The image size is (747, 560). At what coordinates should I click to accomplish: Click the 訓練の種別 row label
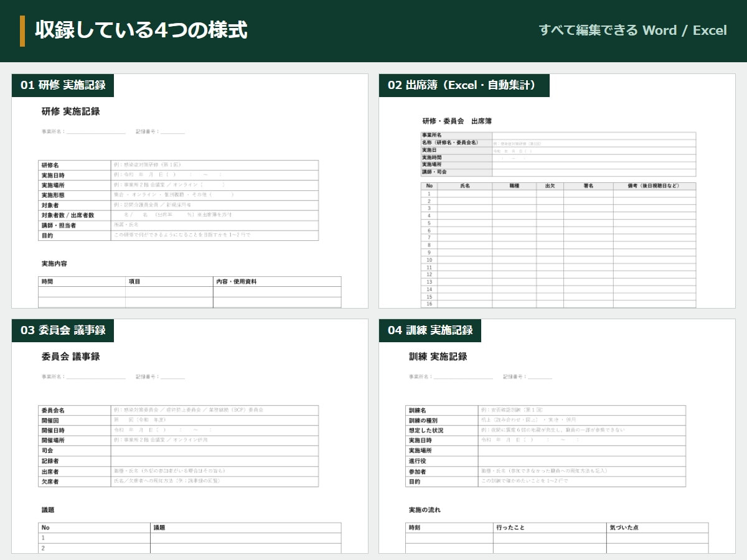click(x=423, y=421)
